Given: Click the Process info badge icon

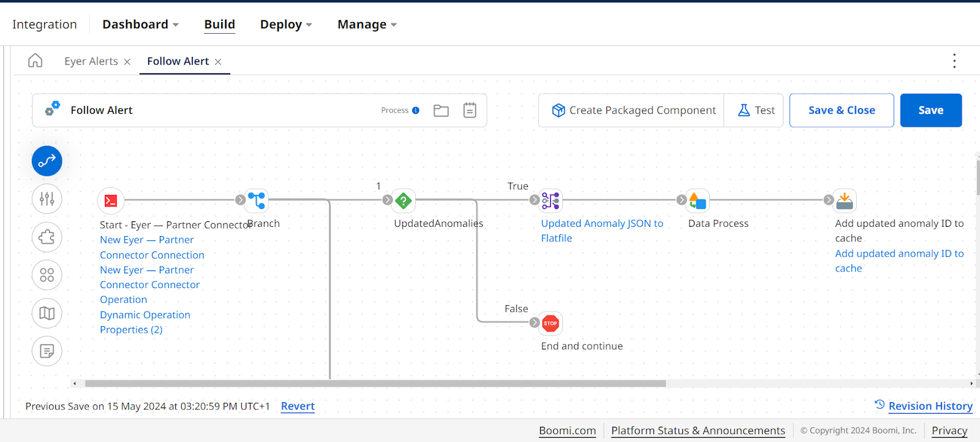Looking at the screenshot, I should tap(416, 110).
